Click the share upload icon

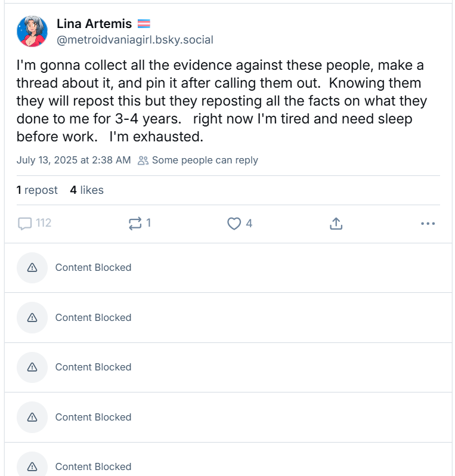[x=336, y=224]
